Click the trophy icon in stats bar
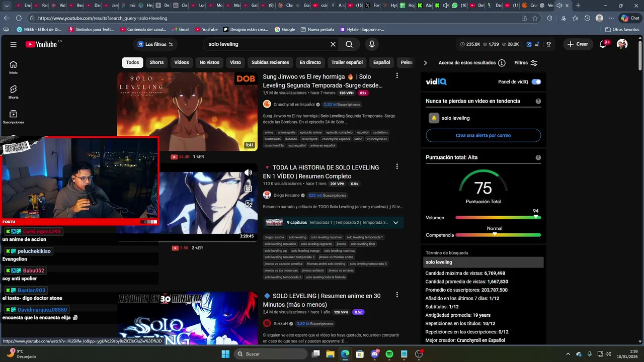 pos(548,44)
